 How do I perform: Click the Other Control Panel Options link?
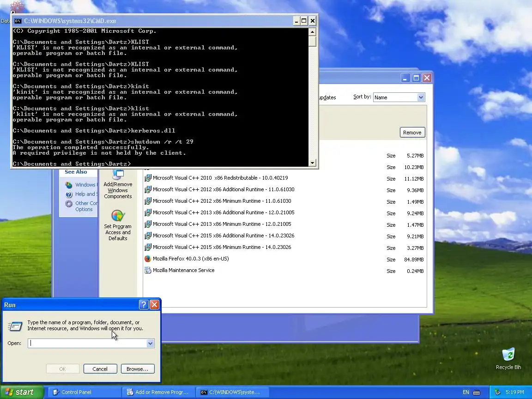(x=86, y=206)
